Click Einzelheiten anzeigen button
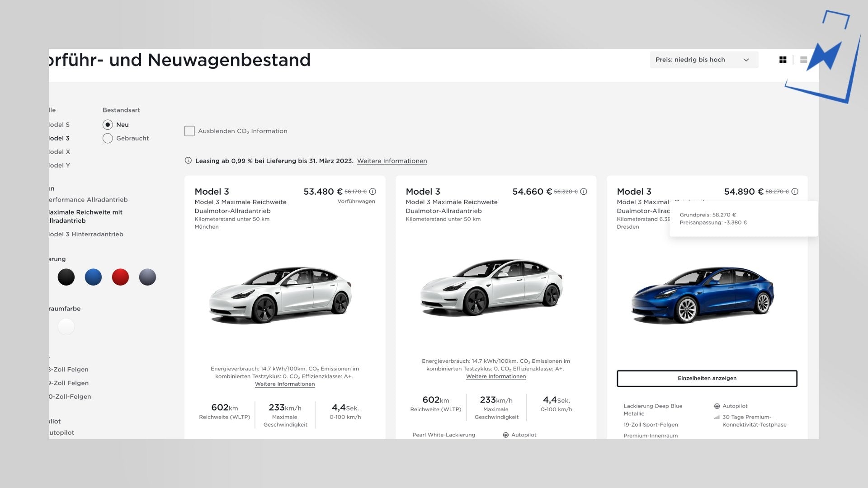The height and width of the screenshot is (488, 868). point(707,378)
